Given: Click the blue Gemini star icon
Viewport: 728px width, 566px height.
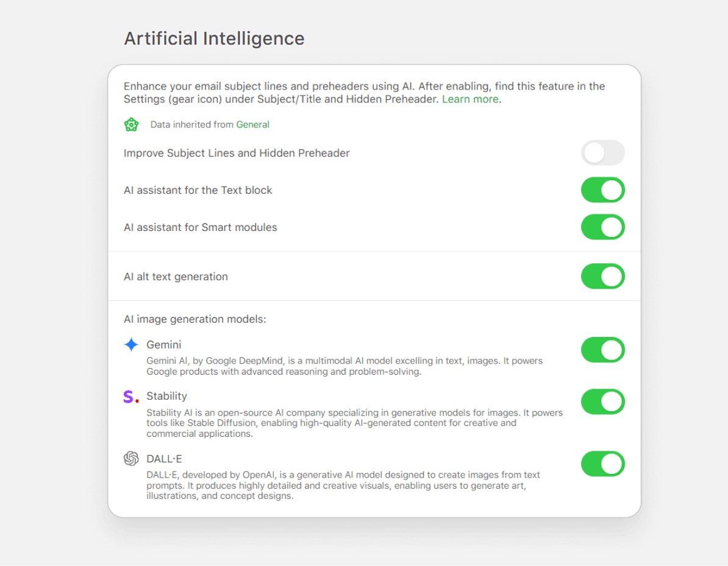Looking at the screenshot, I should [131, 345].
